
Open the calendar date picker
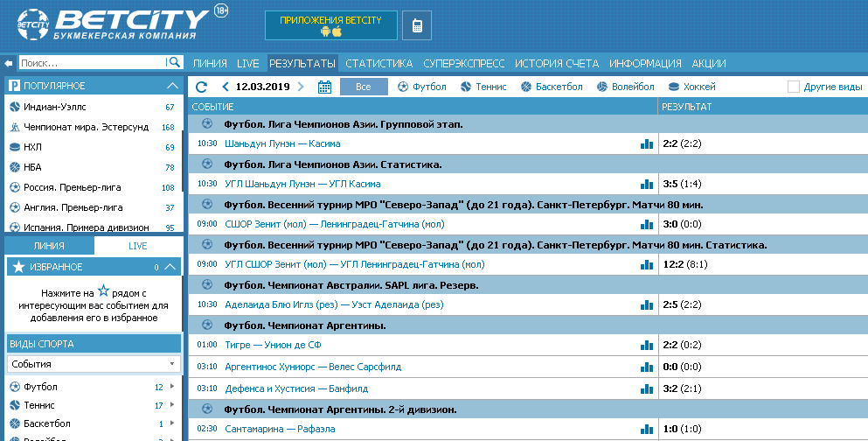click(324, 87)
